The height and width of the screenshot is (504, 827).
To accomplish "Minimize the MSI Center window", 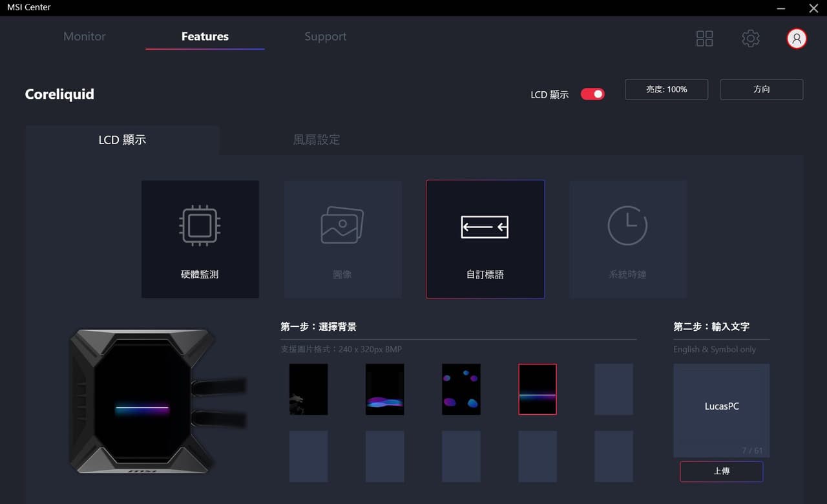I will pyautogui.click(x=782, y=8).
